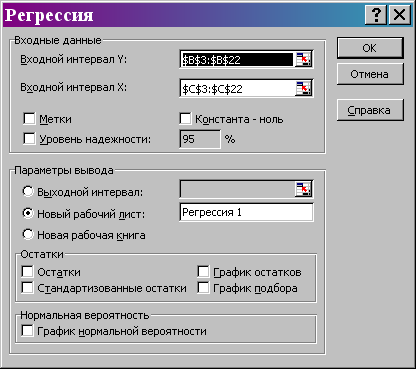
Task: Select the Выходной интервал radio button
Action: coord(28,191)
